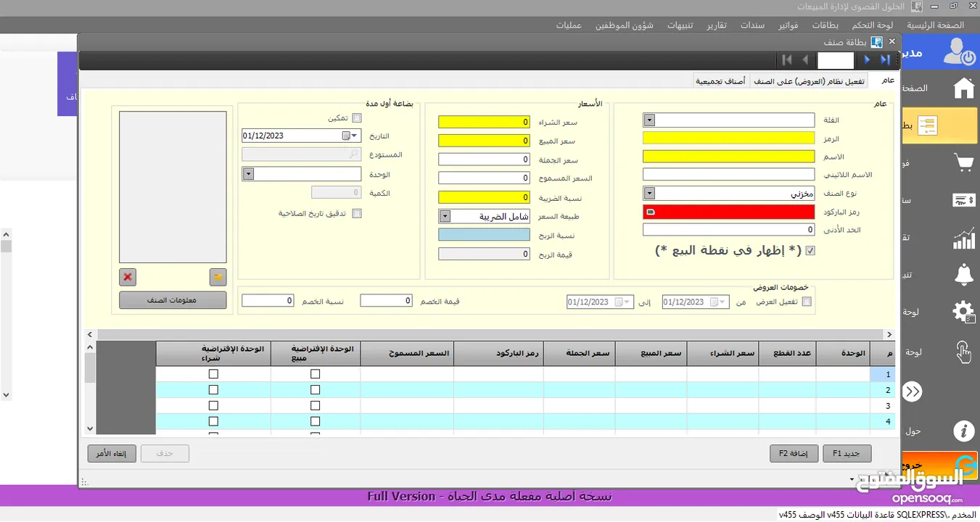
Task: Open the طبيعة السعر dropdown
Action: click(445, 216)
